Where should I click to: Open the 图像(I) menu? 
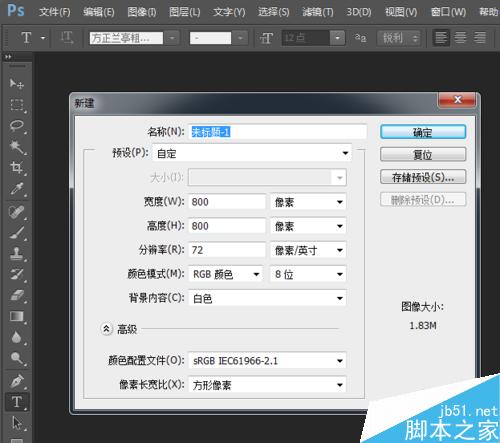pyautogui.click(x=142, y=12)
